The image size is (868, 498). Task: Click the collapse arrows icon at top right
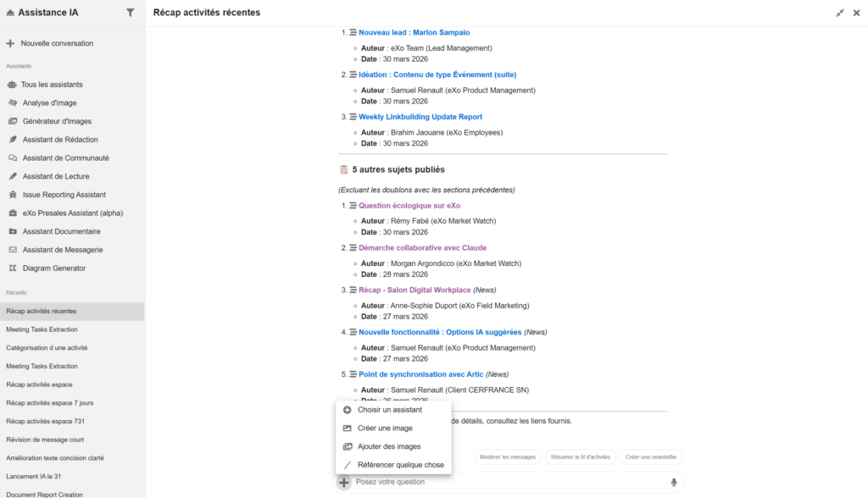(x=840, y=13)
